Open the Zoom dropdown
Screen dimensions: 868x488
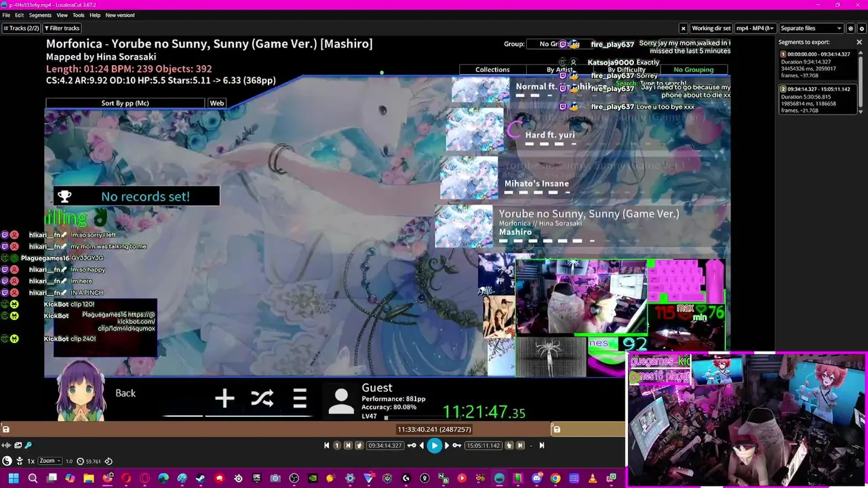tap(50, 461)
